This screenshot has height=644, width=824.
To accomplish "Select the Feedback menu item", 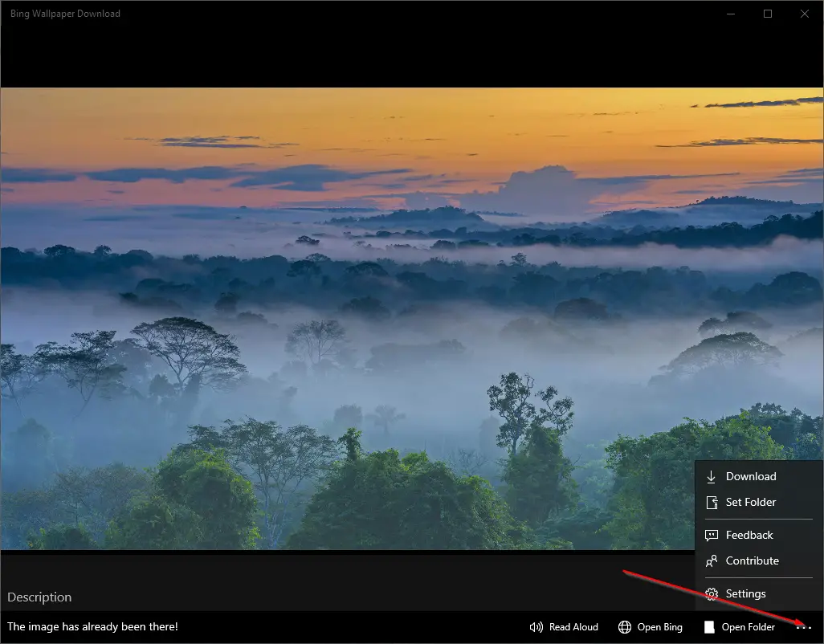I will coord(759,536).
